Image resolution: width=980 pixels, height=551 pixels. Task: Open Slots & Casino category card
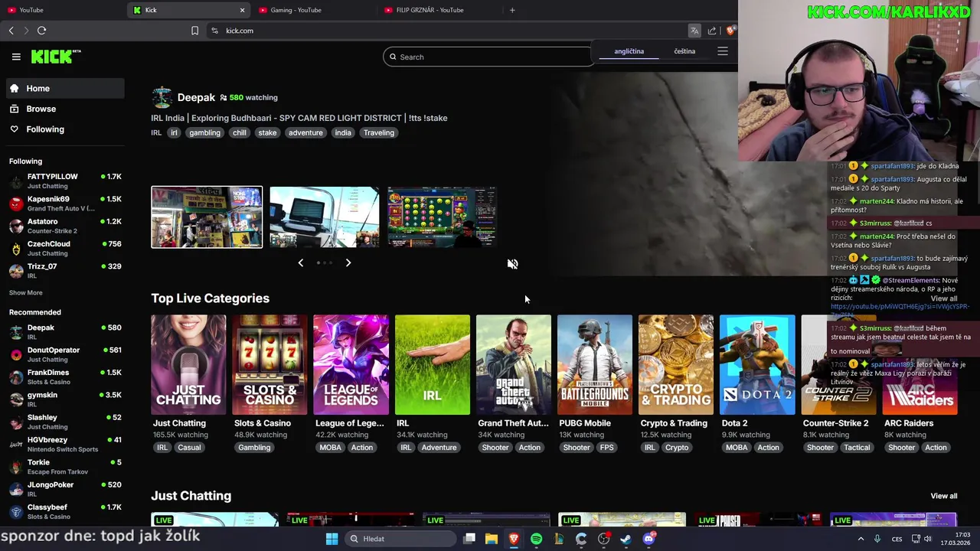269,365
